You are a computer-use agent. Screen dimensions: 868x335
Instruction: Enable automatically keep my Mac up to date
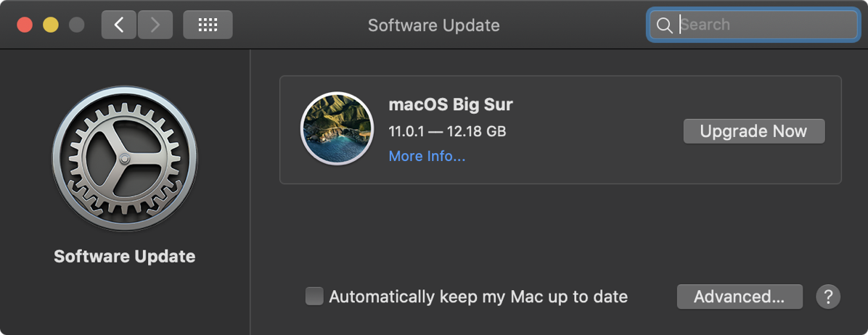tap(314, 297)
